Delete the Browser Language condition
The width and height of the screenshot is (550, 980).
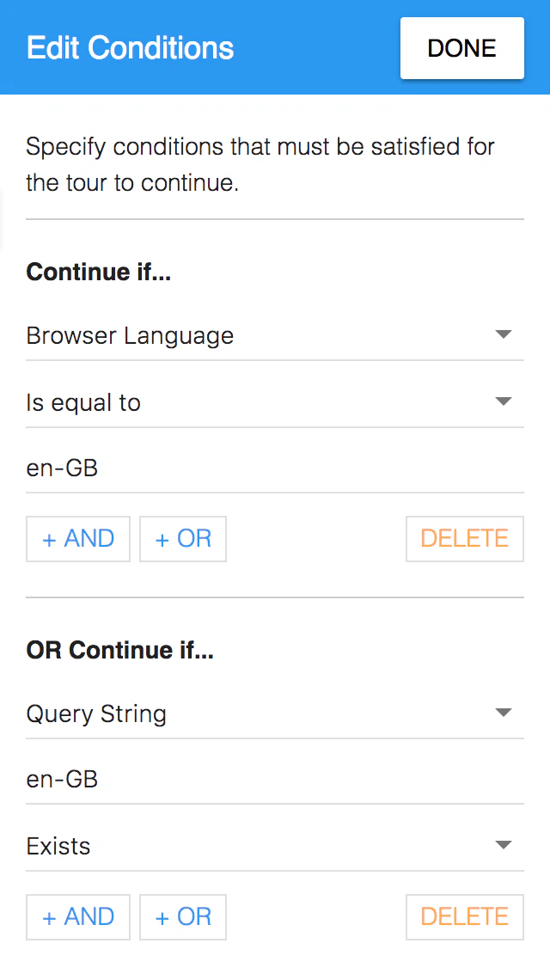(x=464, y=539)
